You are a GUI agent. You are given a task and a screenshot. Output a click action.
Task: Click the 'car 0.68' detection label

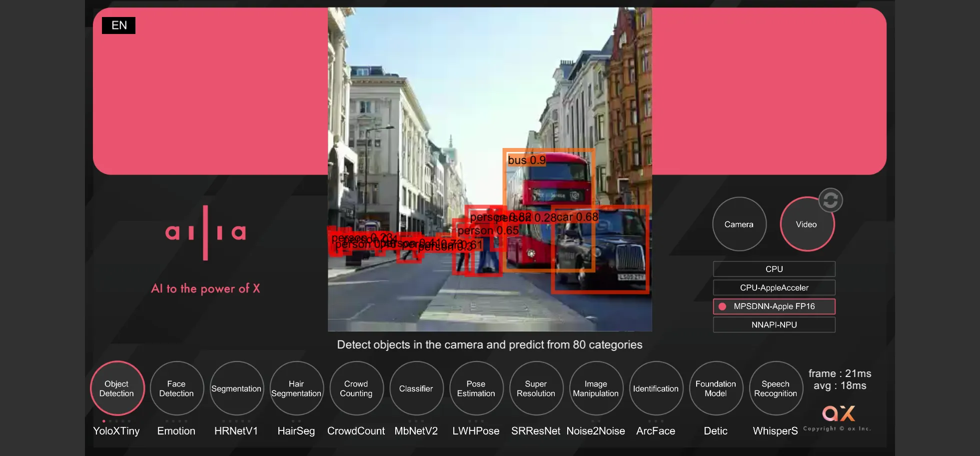coord(577,217)
